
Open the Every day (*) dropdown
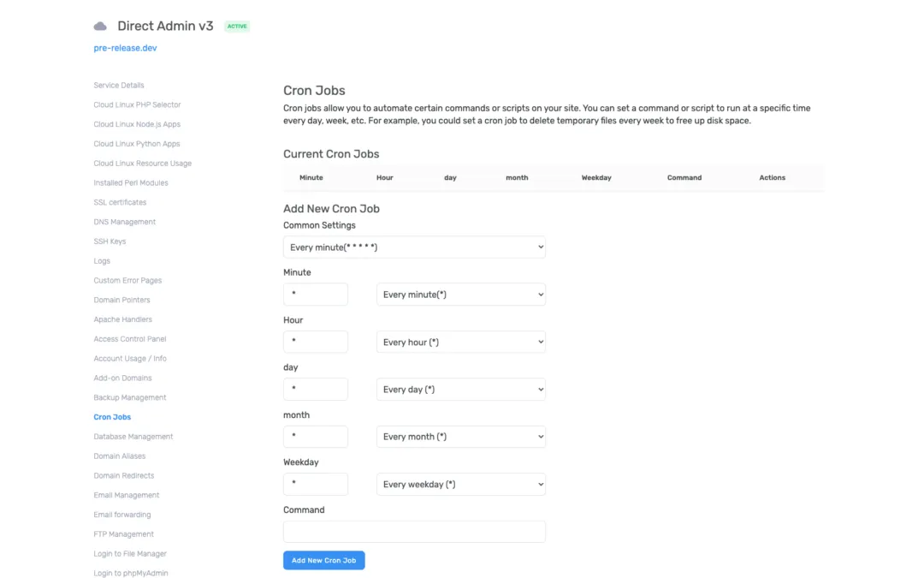[x=460, y=389]
